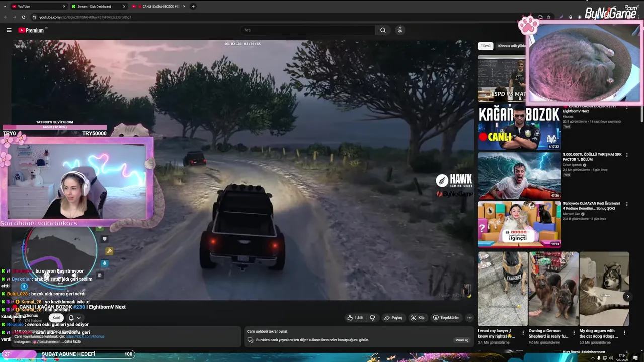Screen dimensions: 644x362
Task: Bookmark this page with the star icon
Action: pos(549,17)
